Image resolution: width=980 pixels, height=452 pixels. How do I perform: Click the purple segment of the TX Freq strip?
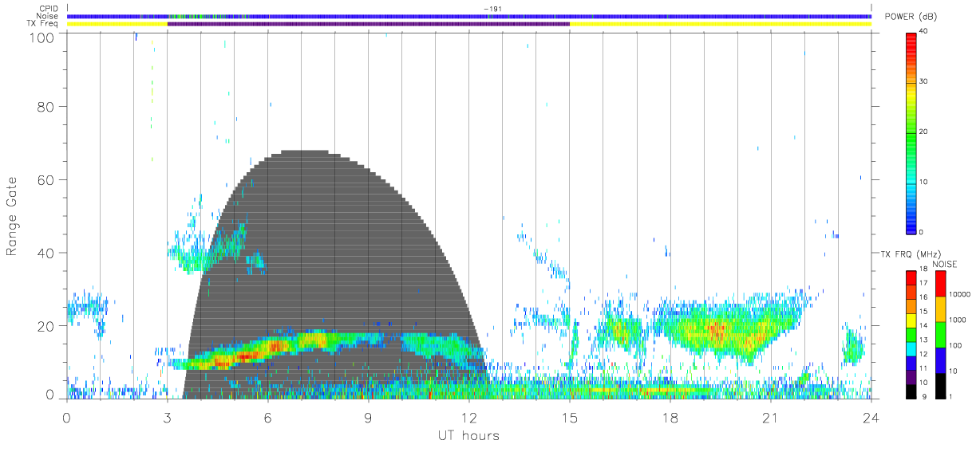coord(369,24)
